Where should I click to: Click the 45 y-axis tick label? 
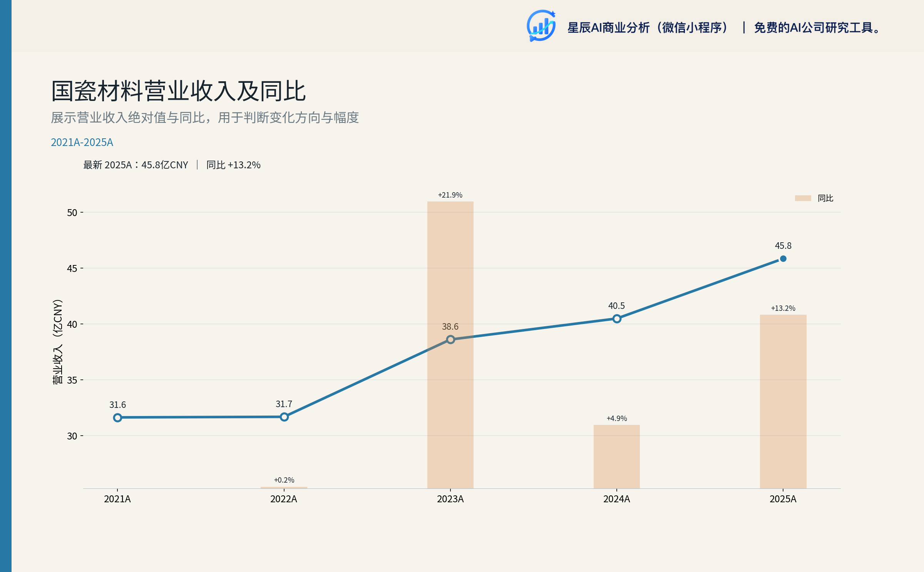point(72,268)
